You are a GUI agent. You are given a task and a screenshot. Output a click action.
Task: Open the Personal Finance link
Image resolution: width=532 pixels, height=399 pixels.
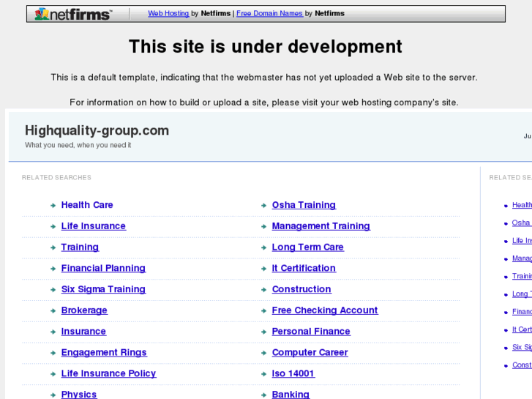click(x=311, y=331)
